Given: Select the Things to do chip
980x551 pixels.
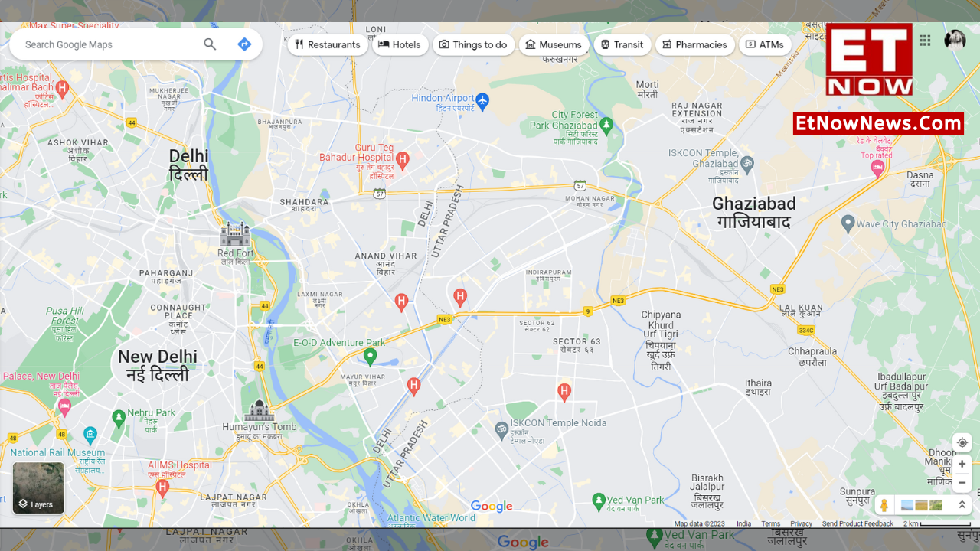Looking at the screenshot, I should [473, 44].
